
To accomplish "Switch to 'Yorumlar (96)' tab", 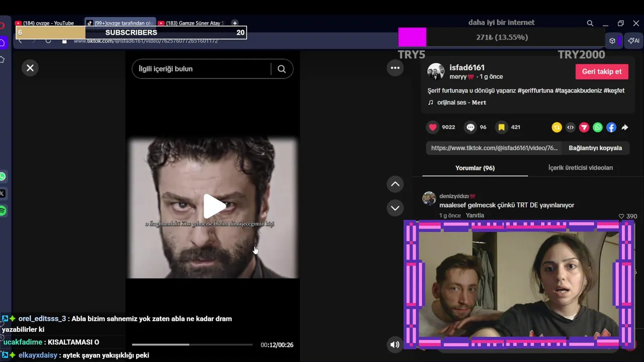I will click(475, 168).
